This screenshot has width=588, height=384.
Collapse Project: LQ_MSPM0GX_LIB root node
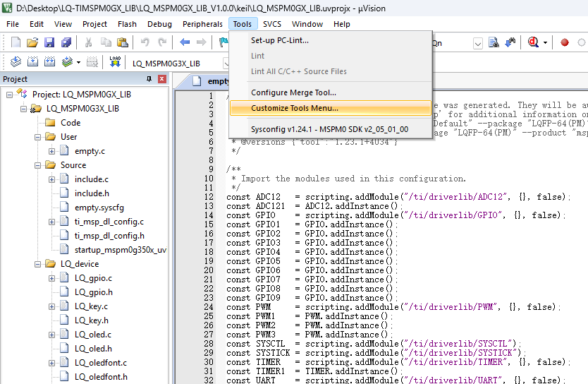tap(9, 95)
